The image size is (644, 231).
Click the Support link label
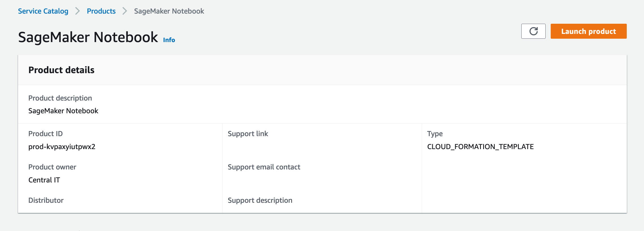(x=248, y=134)
